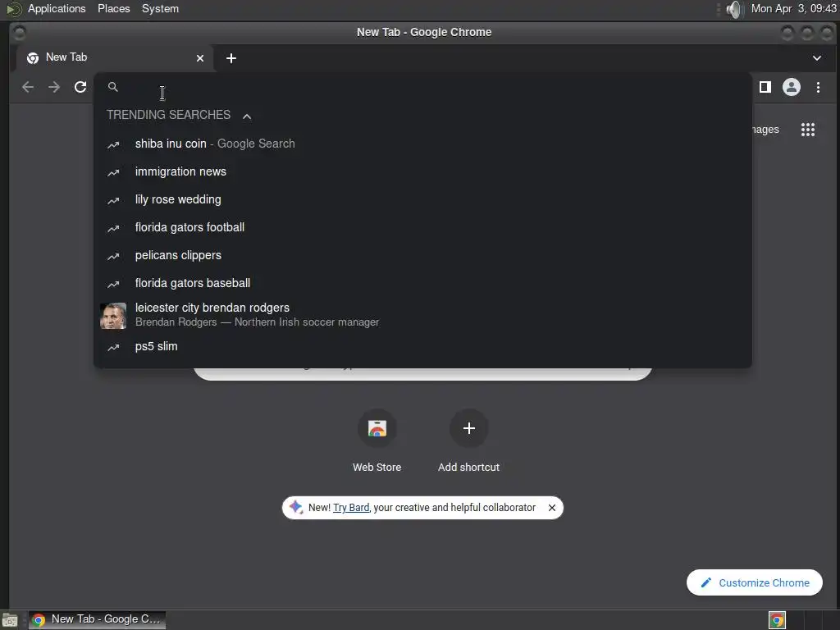Click trending icon beside immigration news
The width and height of the screenshot is (840, 630).
(113, 172)
